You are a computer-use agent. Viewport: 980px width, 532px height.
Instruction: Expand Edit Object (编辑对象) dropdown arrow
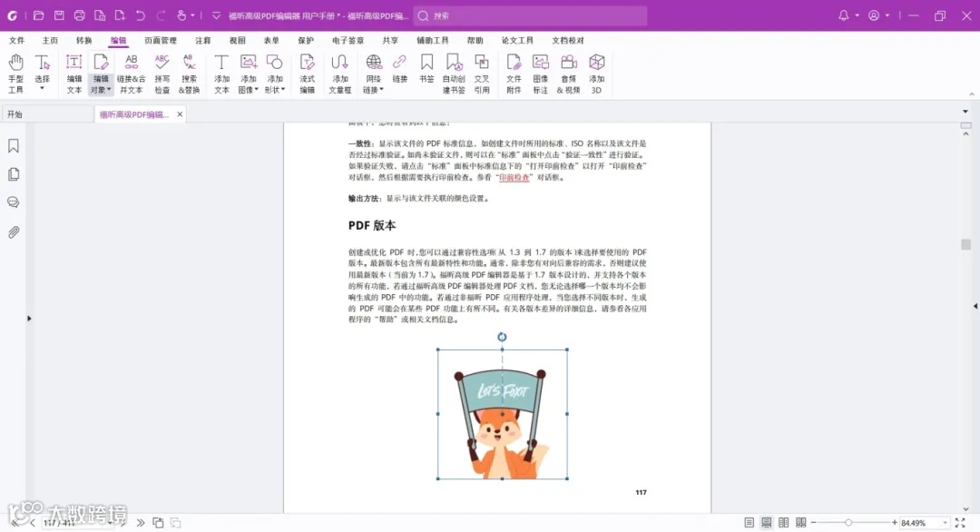pyautogui.click(x=109, y=90)
